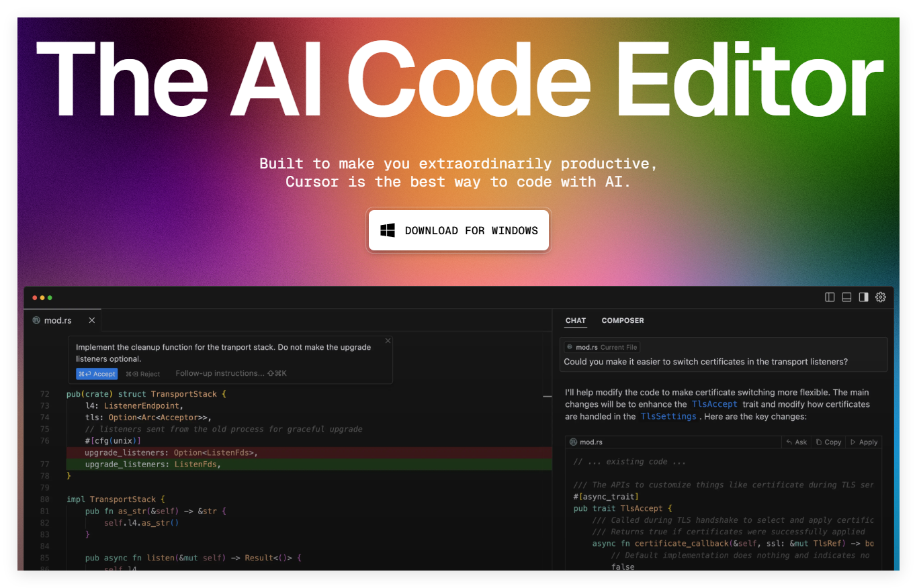
Task: Click 'The AI Code Editor' headline
Action: (459, 79)
